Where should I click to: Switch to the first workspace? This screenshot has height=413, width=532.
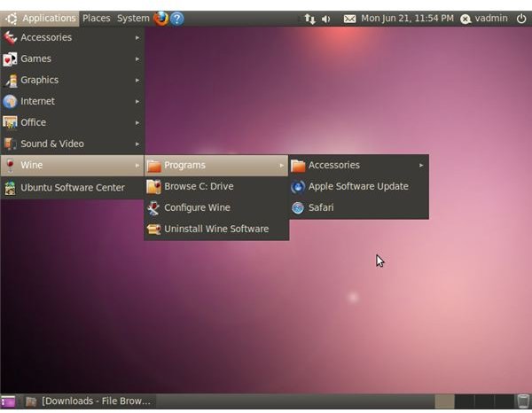pos(444,401)
